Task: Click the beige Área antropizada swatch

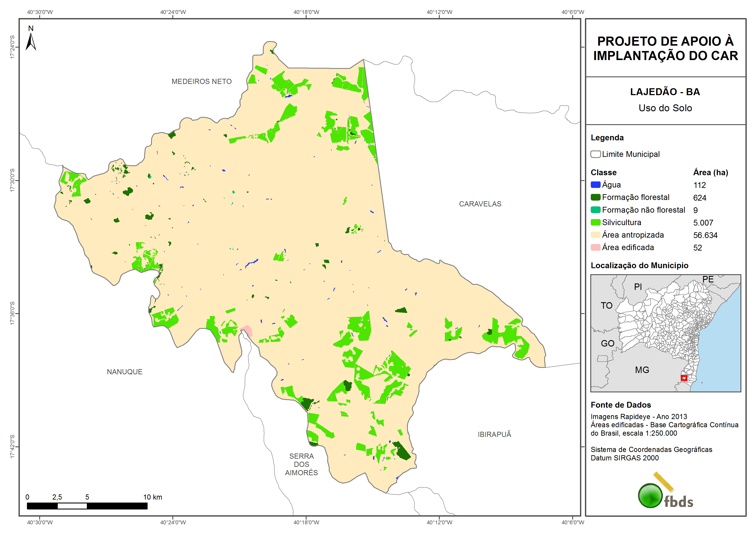Action: click(x=595, y=235)
